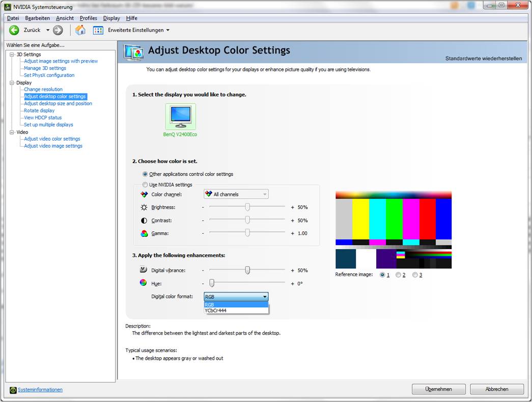Open the Color channel 'All channels' dropdown
This screenshot has height=402, width=532.
pyautogui.click(x=236, y=194)
